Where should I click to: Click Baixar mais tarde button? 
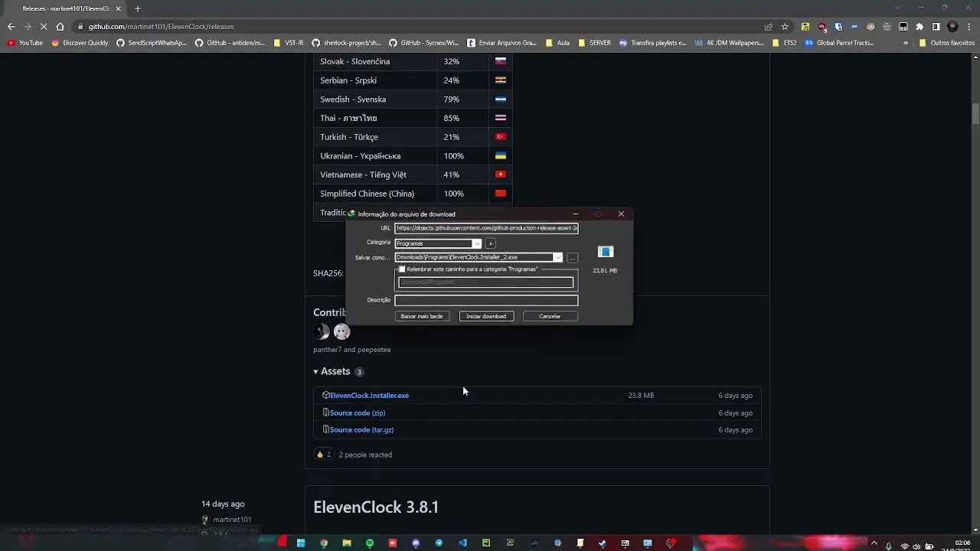(422, 316)
